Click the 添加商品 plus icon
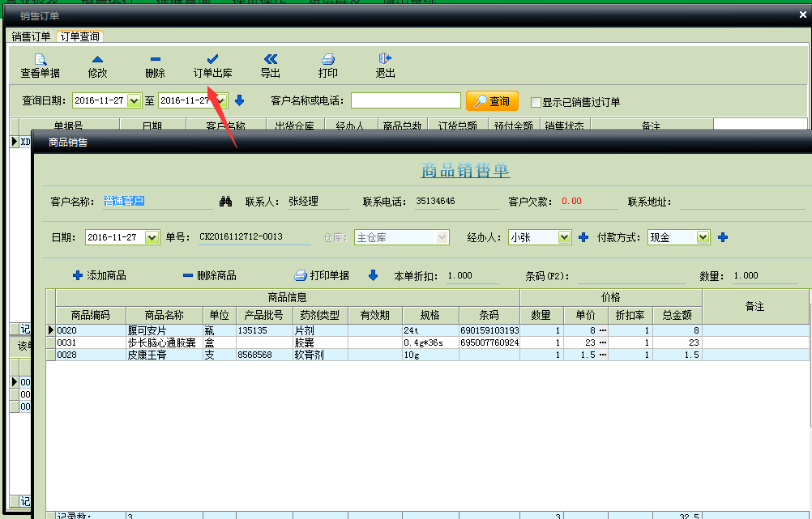The height and width of the screenshot is (519, 812). click(x=78, y=275)
